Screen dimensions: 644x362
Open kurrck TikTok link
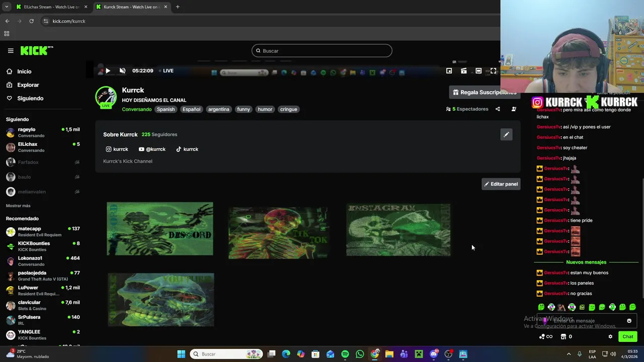[x=187, y=149]
